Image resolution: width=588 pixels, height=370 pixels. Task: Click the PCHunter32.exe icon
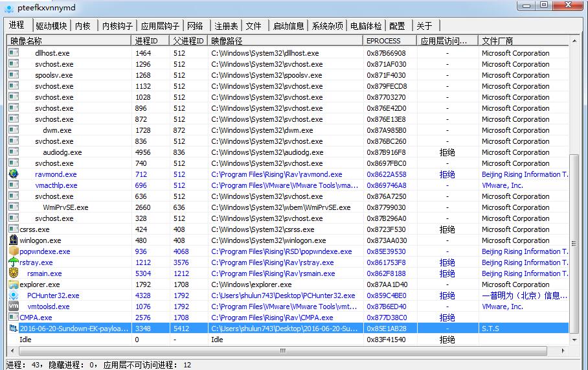point(14,295)
